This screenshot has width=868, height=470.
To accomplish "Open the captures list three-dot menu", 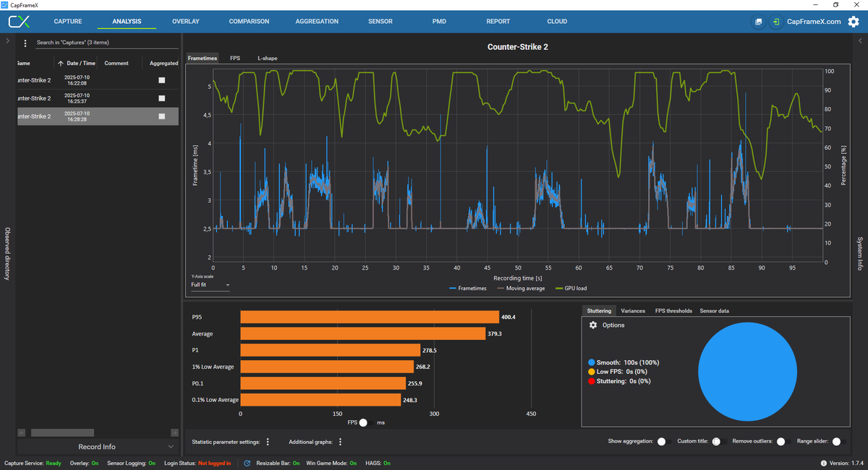I will pos(26,43).
